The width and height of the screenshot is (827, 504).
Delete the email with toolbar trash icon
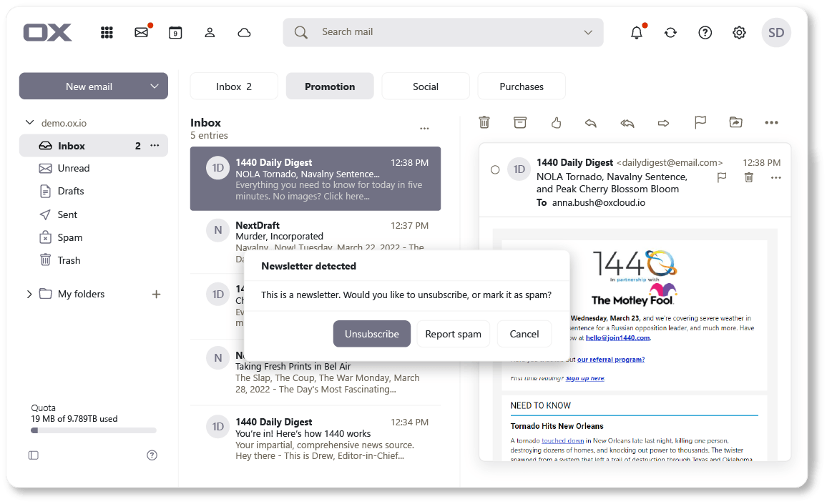pos(484,123)
